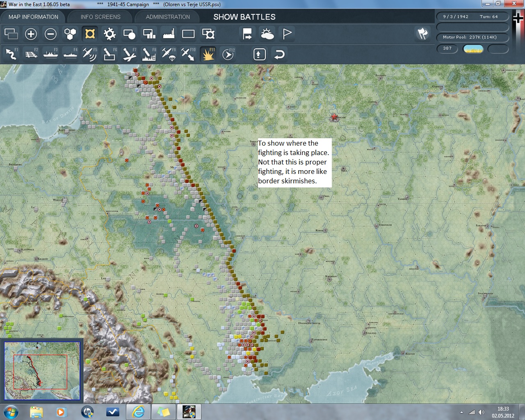Select the Map Information tab

33,17
